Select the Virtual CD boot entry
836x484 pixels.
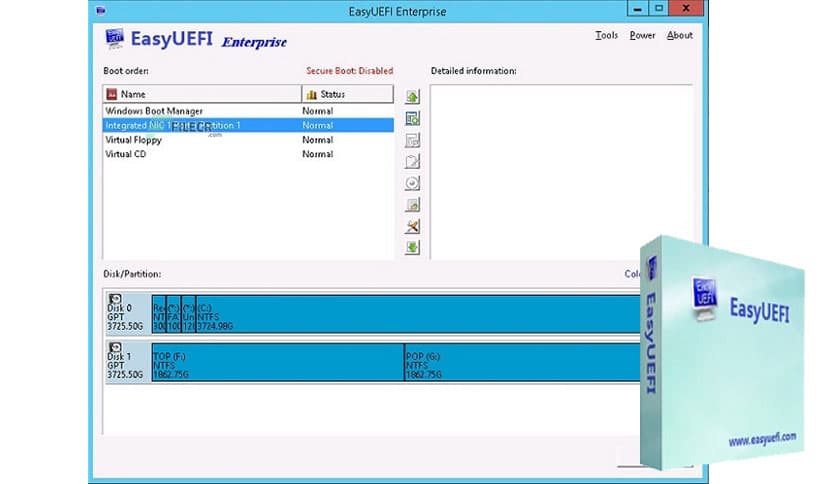(x=248, y=154)
